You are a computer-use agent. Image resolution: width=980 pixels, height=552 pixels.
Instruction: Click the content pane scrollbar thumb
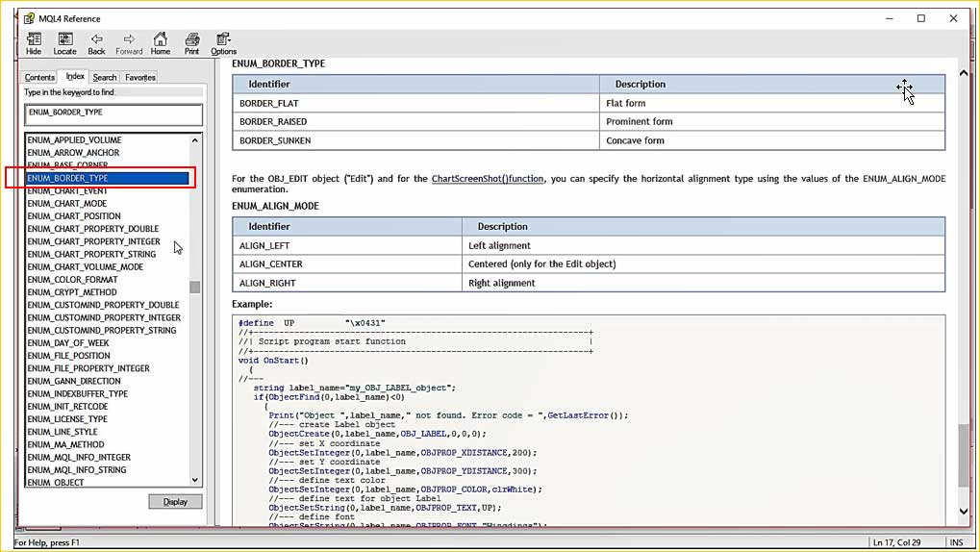click(x=964, y=457)
